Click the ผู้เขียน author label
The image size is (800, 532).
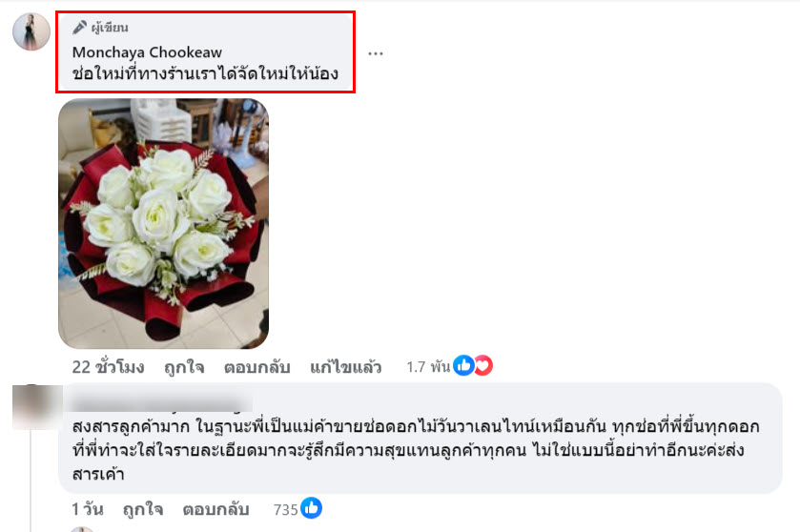point(110,28)
